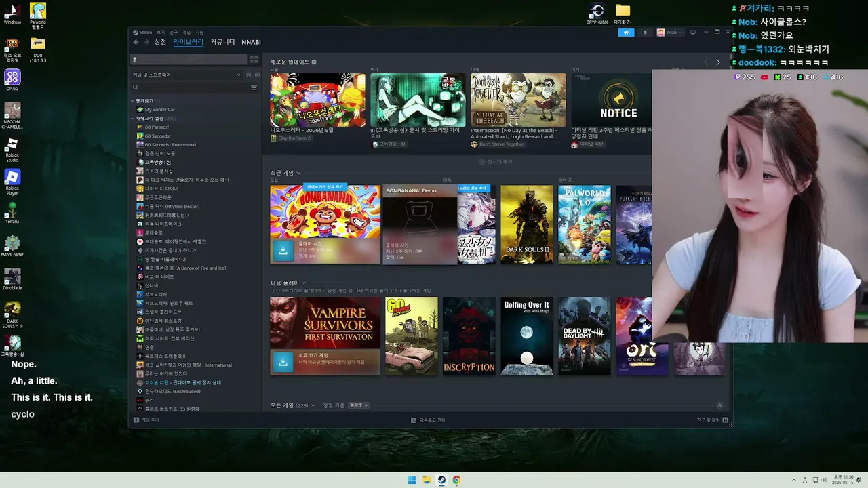Show recently played sort clock icon
Image resolution: width=868 pixels, height=488 pixels.
point(248,75)
